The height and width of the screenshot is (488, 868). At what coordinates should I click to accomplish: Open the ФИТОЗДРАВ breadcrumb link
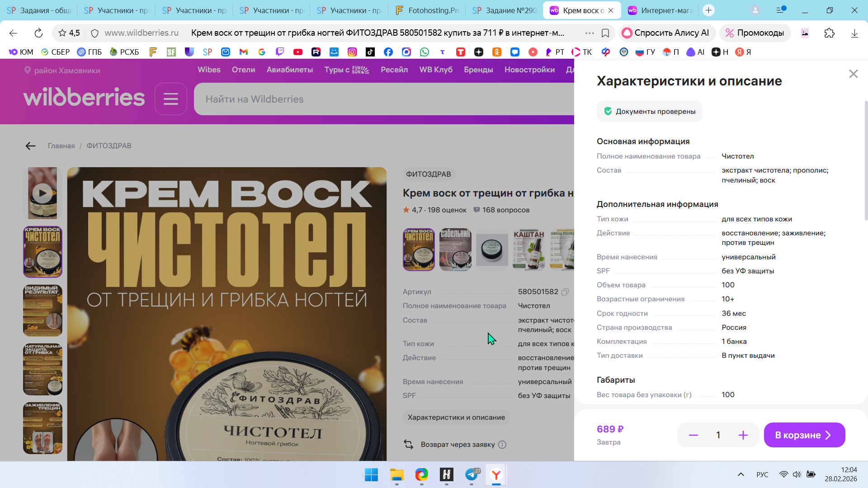[x=109, y=146]
